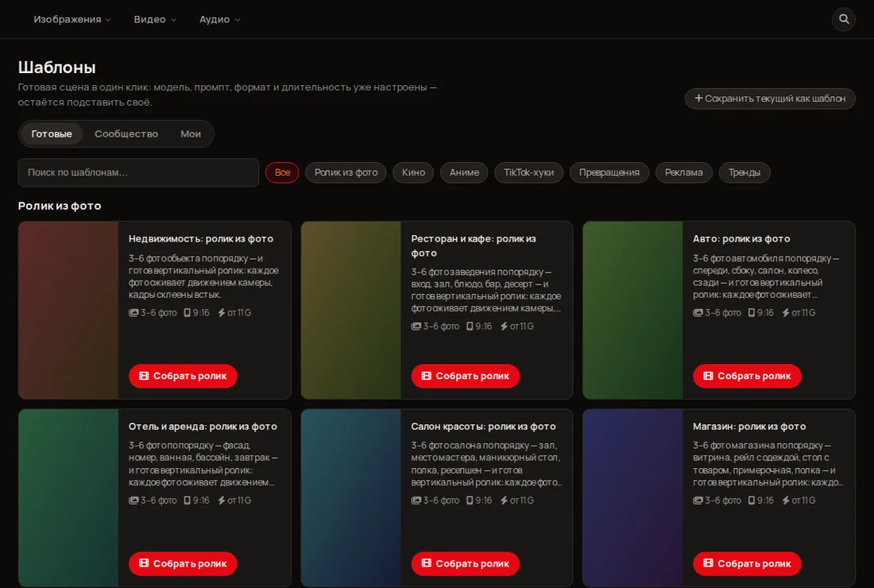Click Собрать ролик for Авто template
874x588 pixels.
747,376
